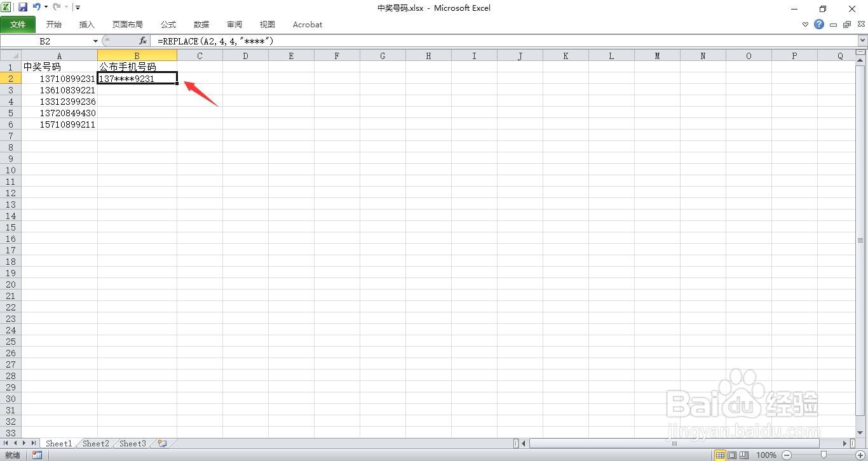
Task: Switch to the 开始 ribbon tab
Action: (x=54, y=24)
